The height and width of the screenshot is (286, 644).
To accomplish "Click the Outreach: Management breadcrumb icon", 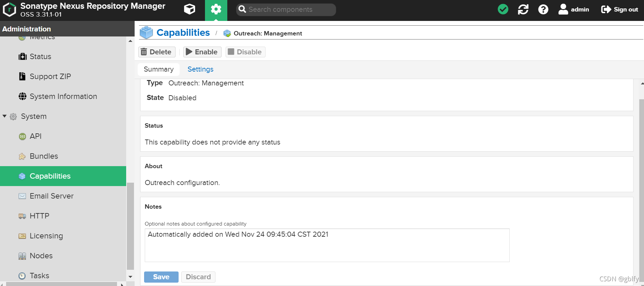I will [227, 33].
